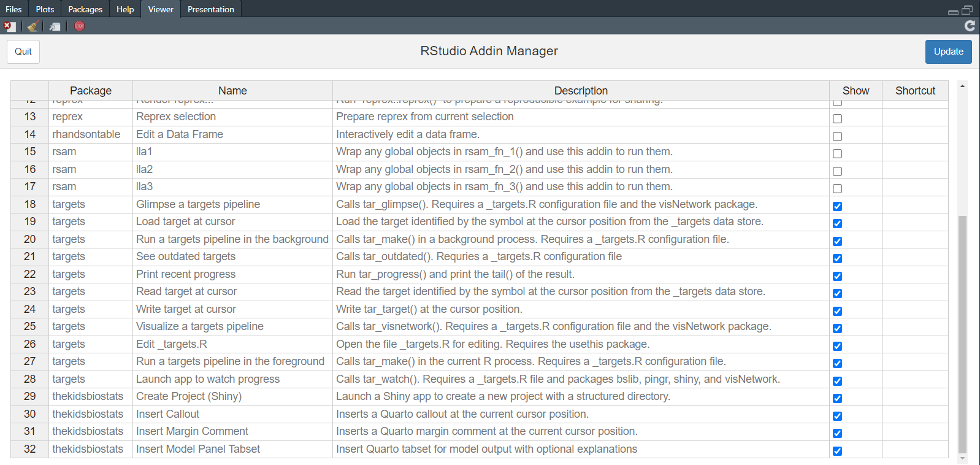The image size is (980, 465).
Task: Click the scrollbar up arrow
Action: [x=962, y=86]
